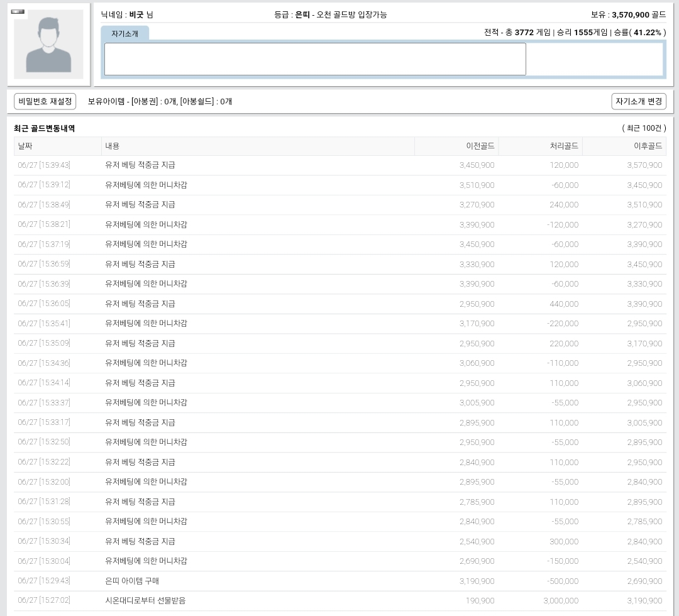The height and width of the screenshot is (616, 679).
Task: Select the 06/27 [15:39:43] date cell
Action: pyautogui.click(x=44, y=165)
